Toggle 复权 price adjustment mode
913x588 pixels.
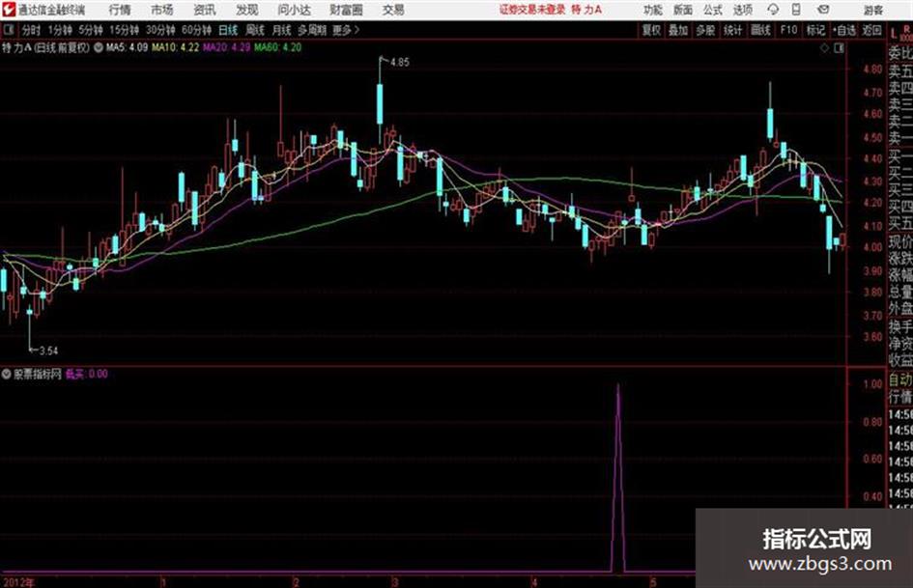[651, 30]
